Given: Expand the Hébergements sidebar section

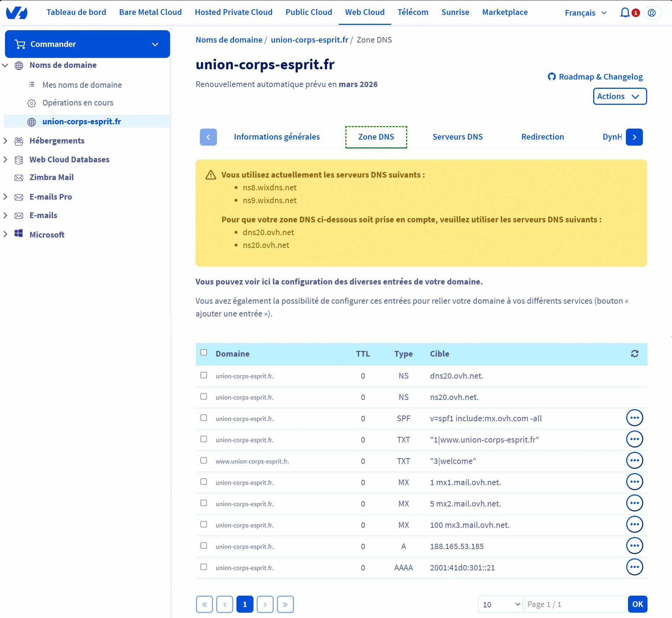Looking at the screenshot, I should point(5,141).
